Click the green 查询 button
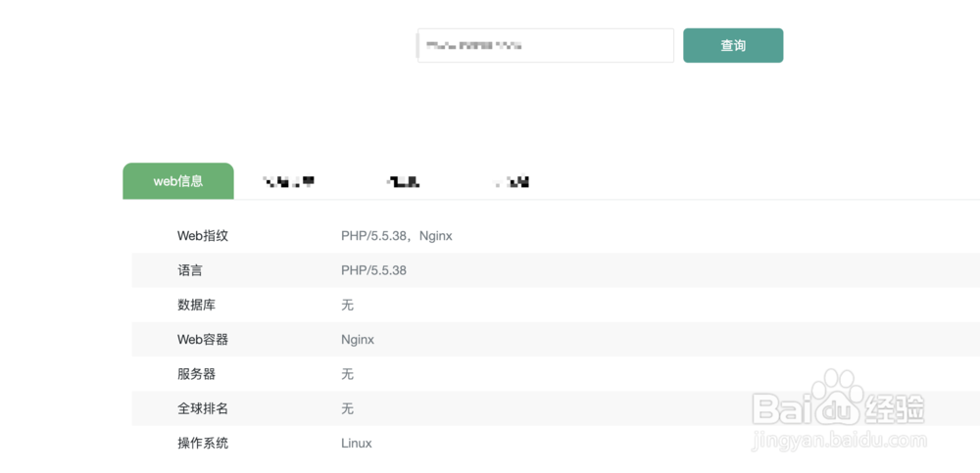The width and height of the screenshot is (980, 473). (x=732, y=46)
